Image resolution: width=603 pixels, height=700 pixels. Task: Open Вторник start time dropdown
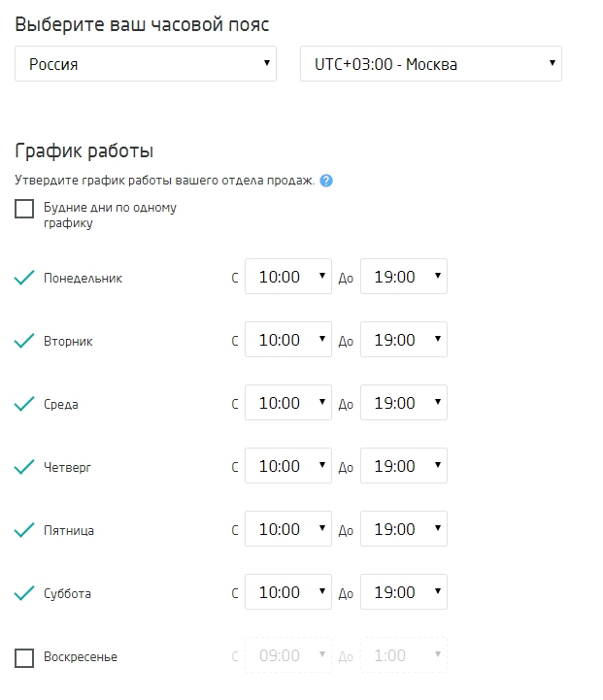point(288,339)
